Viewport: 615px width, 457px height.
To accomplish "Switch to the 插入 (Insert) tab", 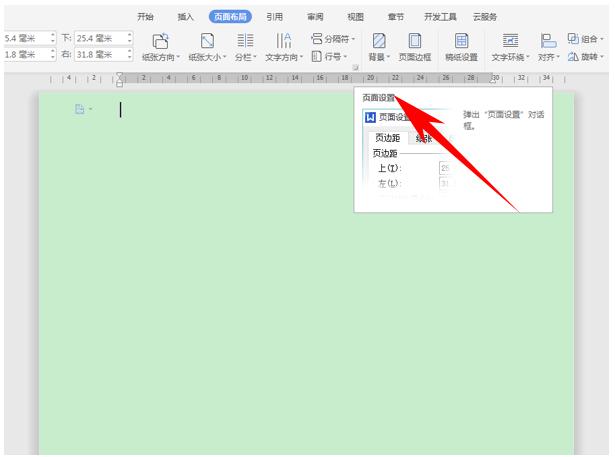I will 186,17.
